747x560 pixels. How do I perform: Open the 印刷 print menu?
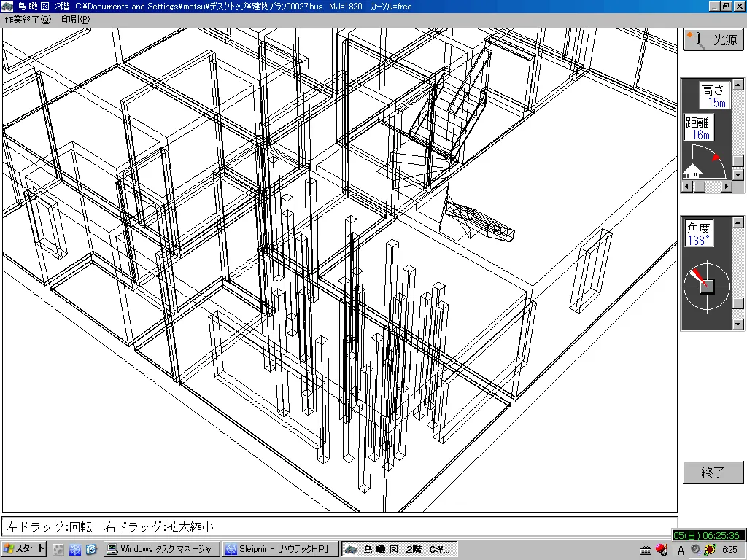76,20
